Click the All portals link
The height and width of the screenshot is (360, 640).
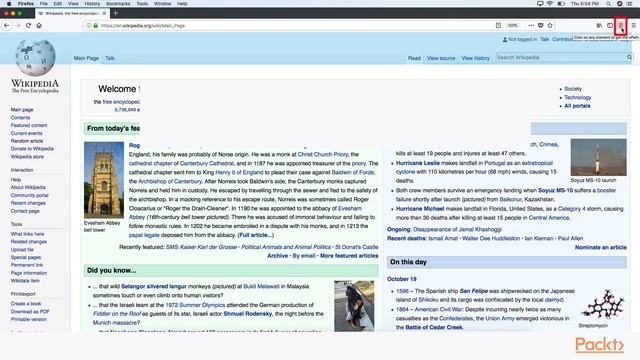point(577,106)
